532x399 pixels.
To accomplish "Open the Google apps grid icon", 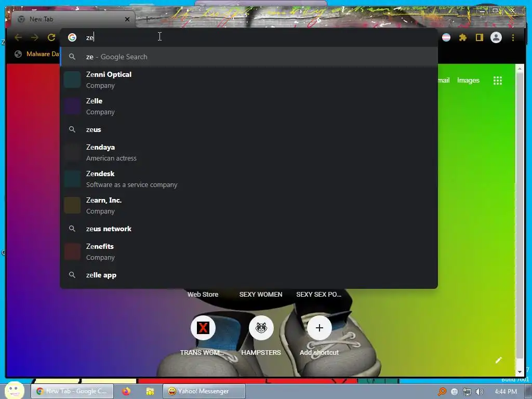I will point(497,81).
